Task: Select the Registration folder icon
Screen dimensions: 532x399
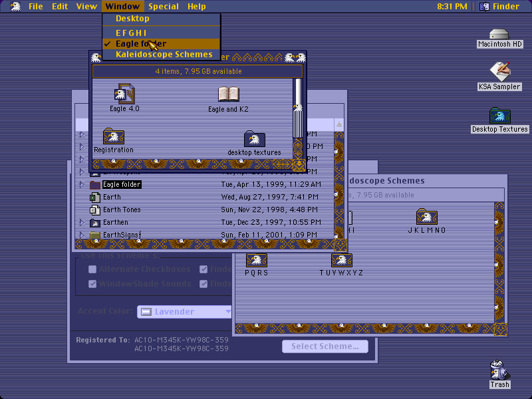Action: pyautogui.click(x=113, y=136)
